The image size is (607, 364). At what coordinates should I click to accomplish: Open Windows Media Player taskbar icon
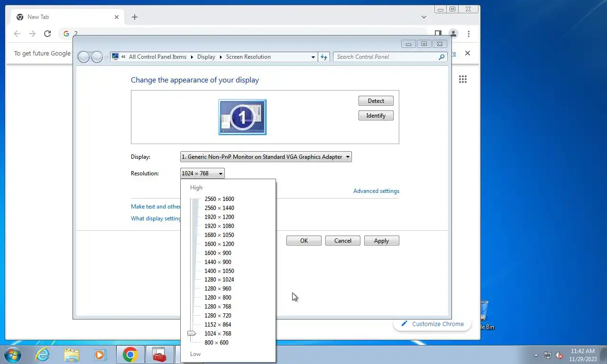click(100, 355)
